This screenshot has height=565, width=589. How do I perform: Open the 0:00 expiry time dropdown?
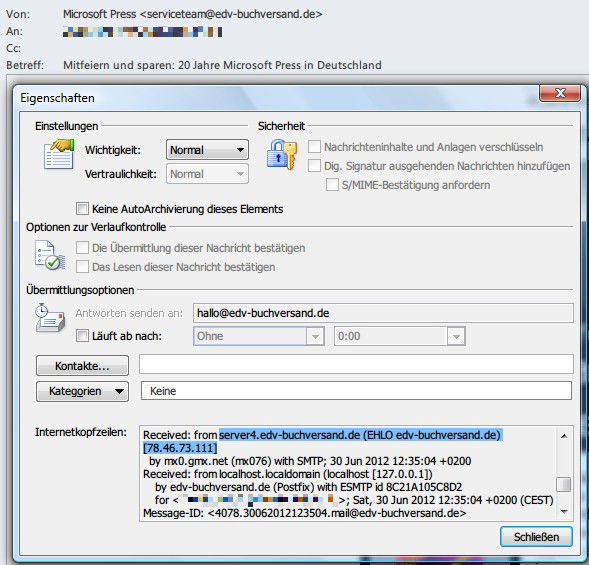click(400, 336)
